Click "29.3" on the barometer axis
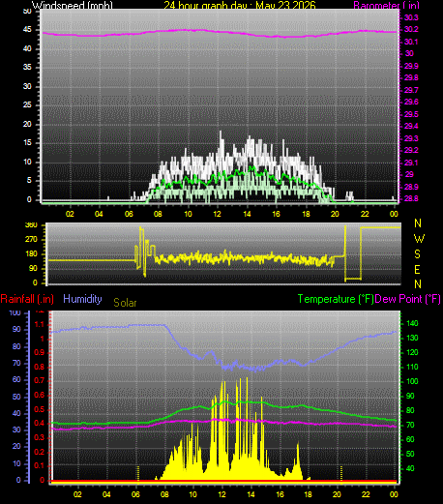The height and width of the screenshot is (504, 443). point(411,138)
